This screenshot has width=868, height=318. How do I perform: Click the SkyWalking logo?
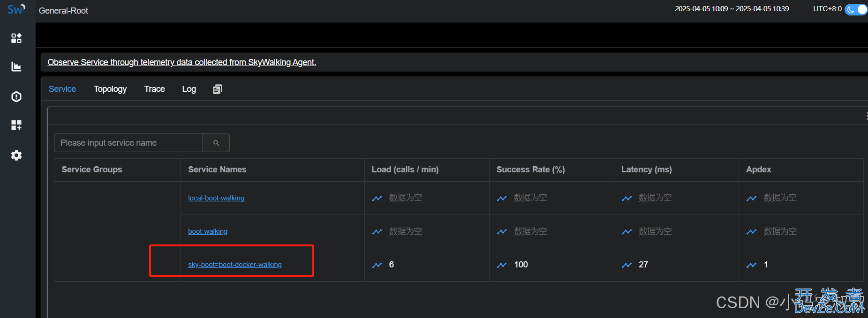16,9
